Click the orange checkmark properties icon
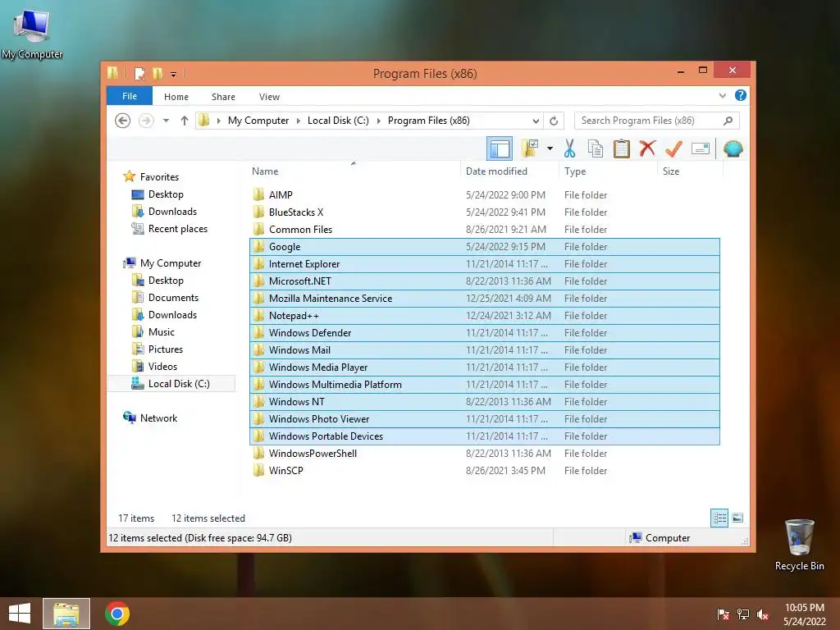 (673, 148)
